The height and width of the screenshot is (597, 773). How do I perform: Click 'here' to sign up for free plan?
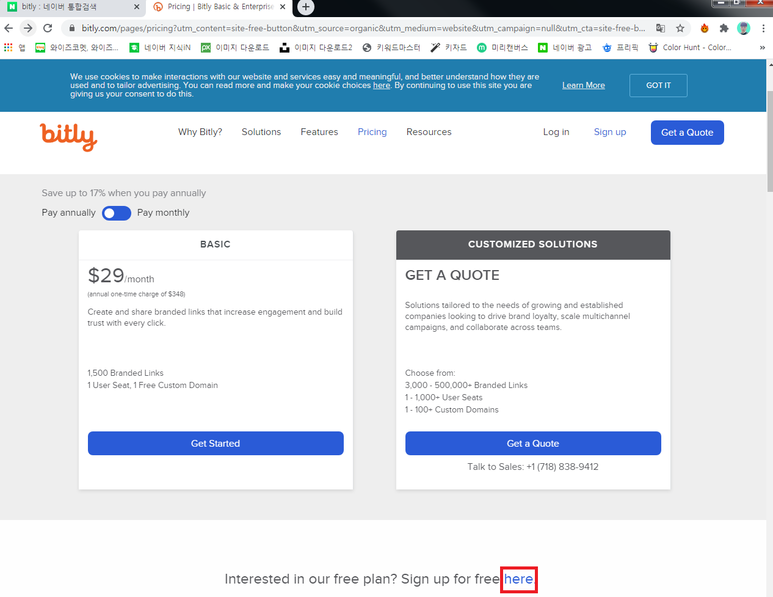pyautogui.click(x=518, y=579)
